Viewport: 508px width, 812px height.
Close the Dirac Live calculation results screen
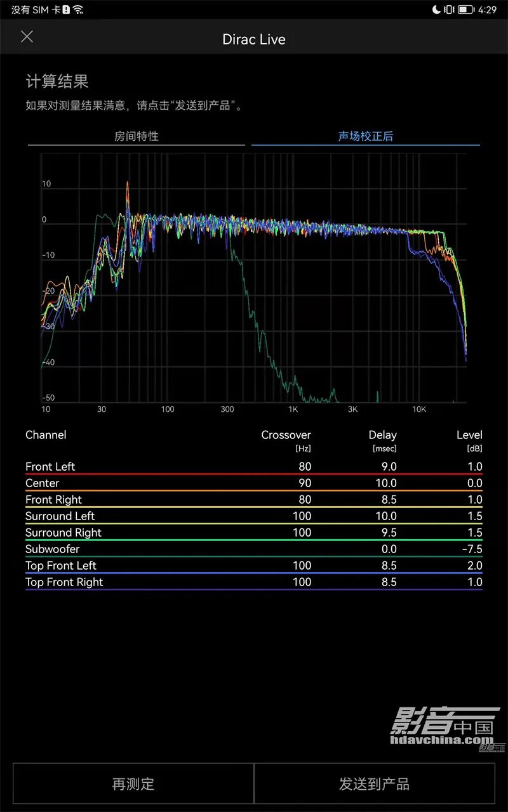[27, 37]
